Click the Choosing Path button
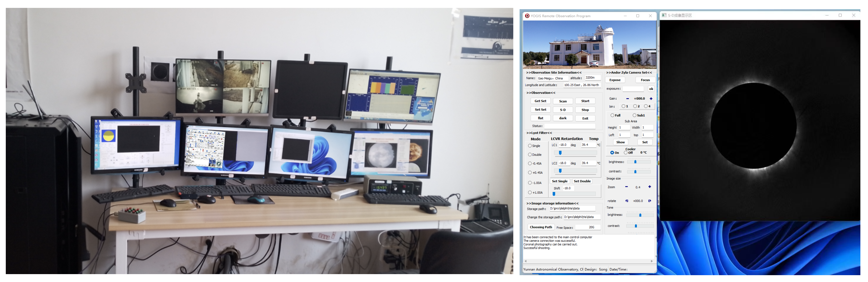The width and height of the screenshot is (868, 282). coord(540,227)
